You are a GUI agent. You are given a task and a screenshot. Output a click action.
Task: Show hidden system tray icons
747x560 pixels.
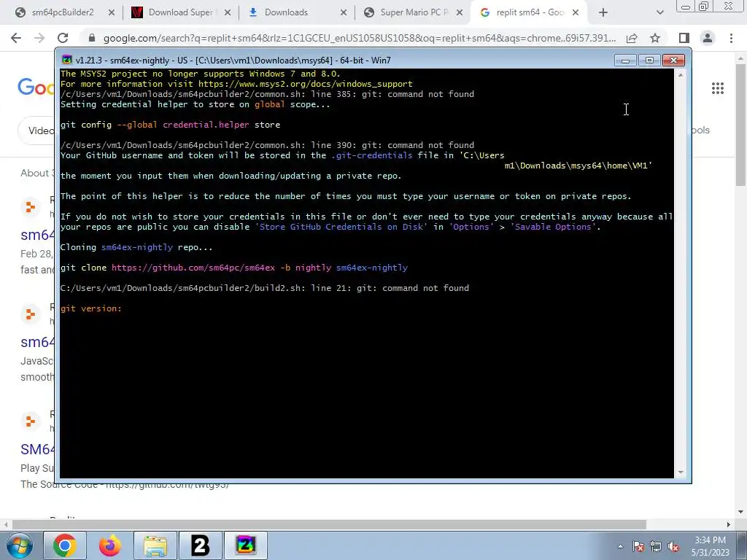click(x=620, y=546)
